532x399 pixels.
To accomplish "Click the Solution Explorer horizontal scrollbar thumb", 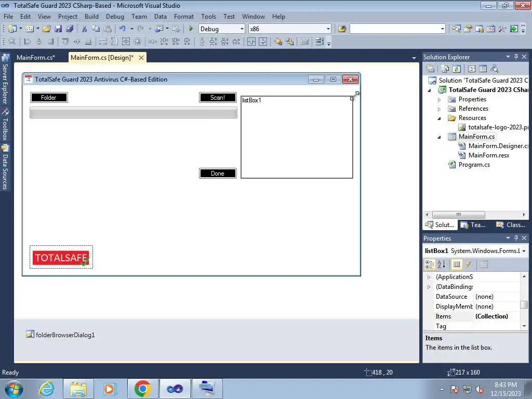I will pyautogui.click(x=458, y=215).
